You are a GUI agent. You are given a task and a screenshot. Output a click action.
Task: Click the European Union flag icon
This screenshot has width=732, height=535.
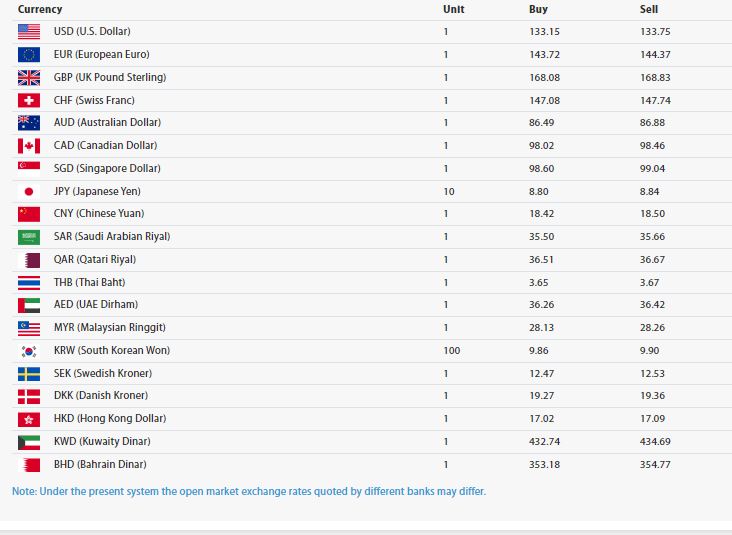pos(29,55)
